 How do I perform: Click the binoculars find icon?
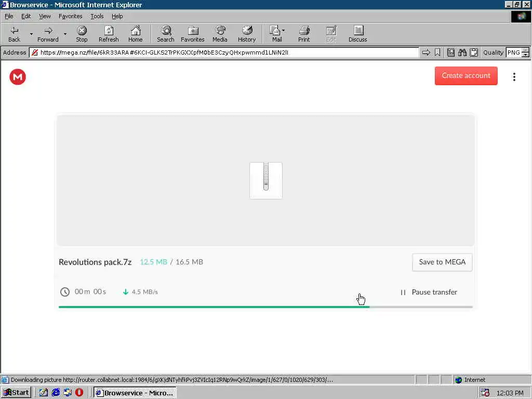click(462, 52)
